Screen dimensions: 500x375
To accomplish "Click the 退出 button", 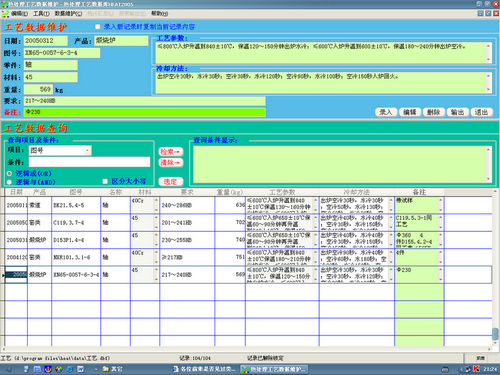I will pyautogui.click(x=481, y=112).
